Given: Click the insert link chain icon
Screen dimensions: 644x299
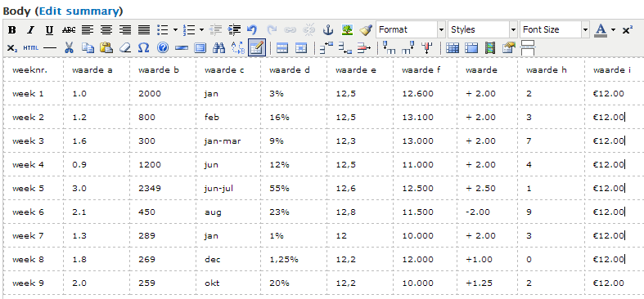Looking at the screenshot, I should (x=290, y=30).
